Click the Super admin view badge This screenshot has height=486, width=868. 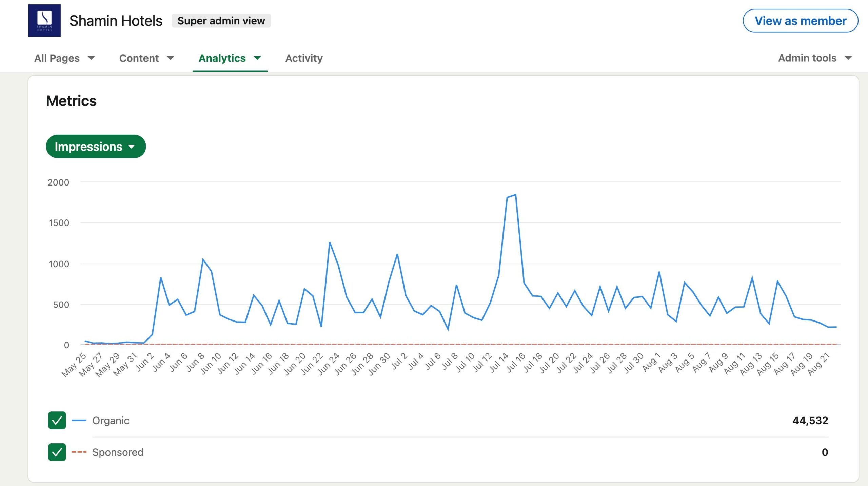(221, 21)
